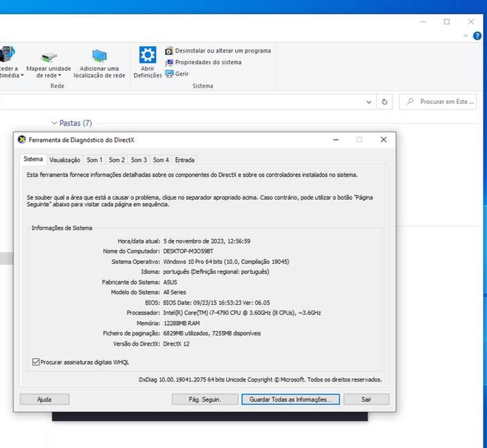The height and width of the screenshot is (448, 487).
Task: Collapse the Pastas (7) group
Action: 54,123
